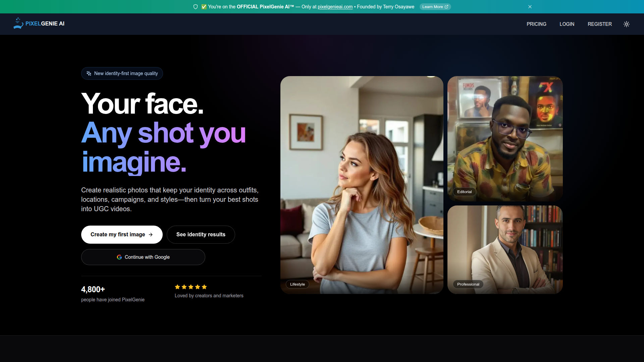This screenshot has width=644, height=362.
Task: Open the REGISTER page
Action: click(600, 24)
